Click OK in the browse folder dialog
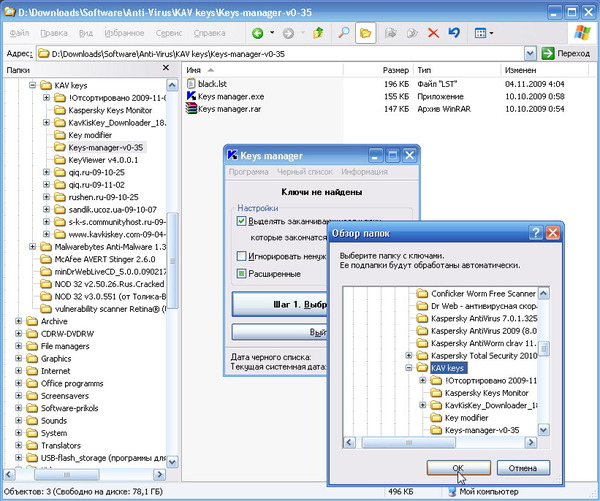Screen dimensions: 600x501 [458, 468]
